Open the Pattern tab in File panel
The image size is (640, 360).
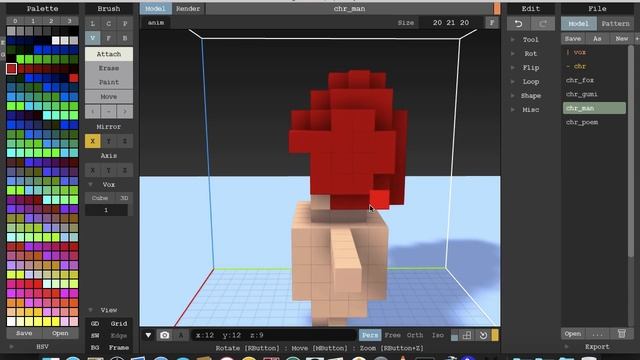(615, 24)
